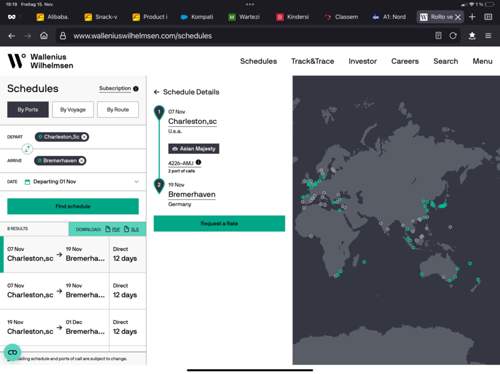
Task: Open voyage 4226-AMJ link
Action: (x=181, y=163)
